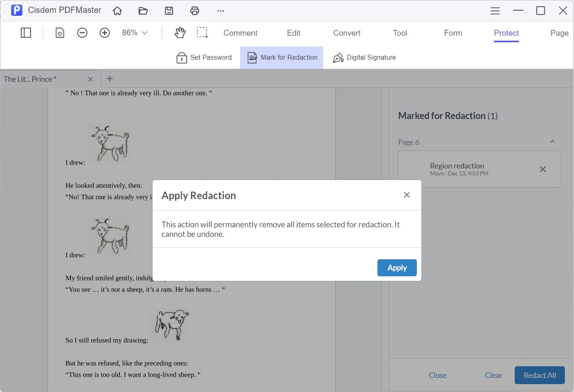
Task: Zoom out of the page
Action: click(82, 32)
